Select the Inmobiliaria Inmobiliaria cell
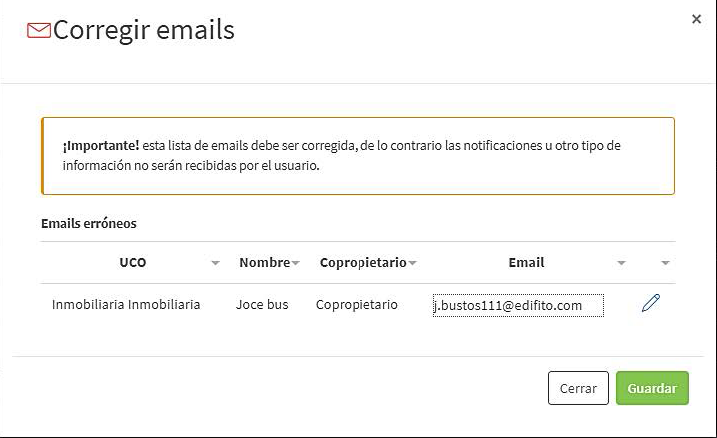 [x=126, y=304]
